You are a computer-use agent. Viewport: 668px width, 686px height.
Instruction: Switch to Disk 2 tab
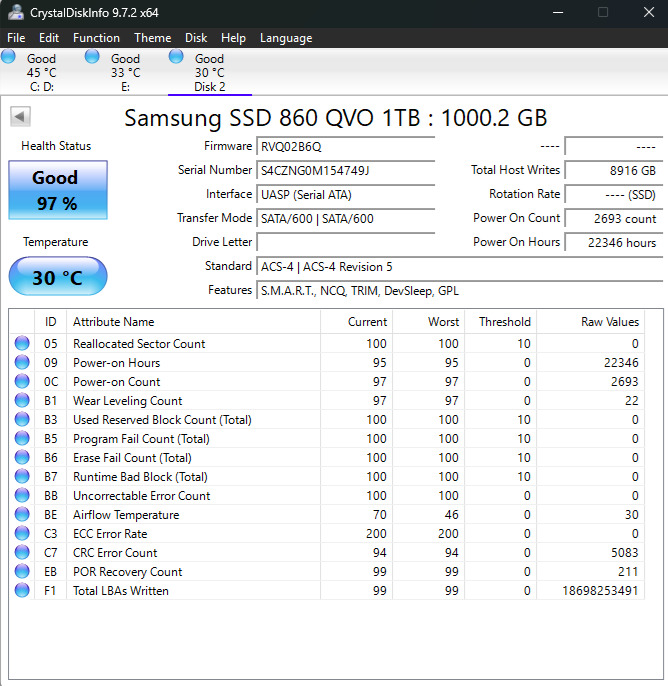pyautogui.click(x=209, y=73)
